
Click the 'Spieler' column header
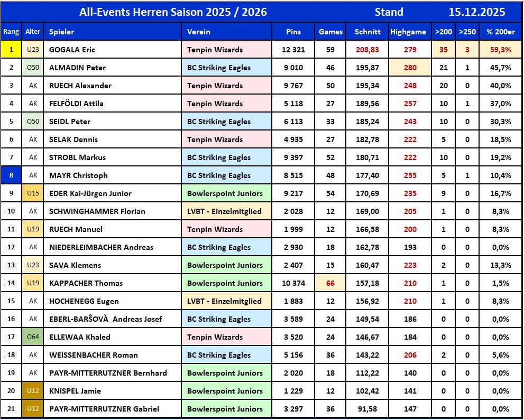(x=61, y=32)
